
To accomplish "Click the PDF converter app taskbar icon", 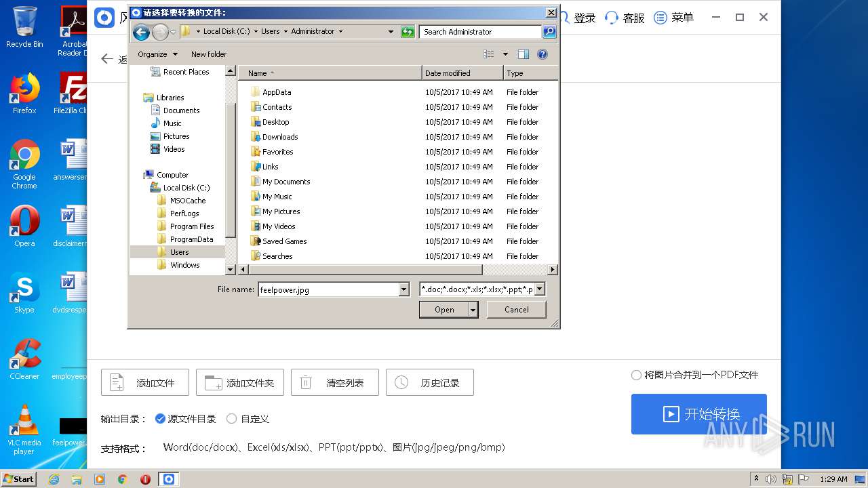I will coord(168,479).
